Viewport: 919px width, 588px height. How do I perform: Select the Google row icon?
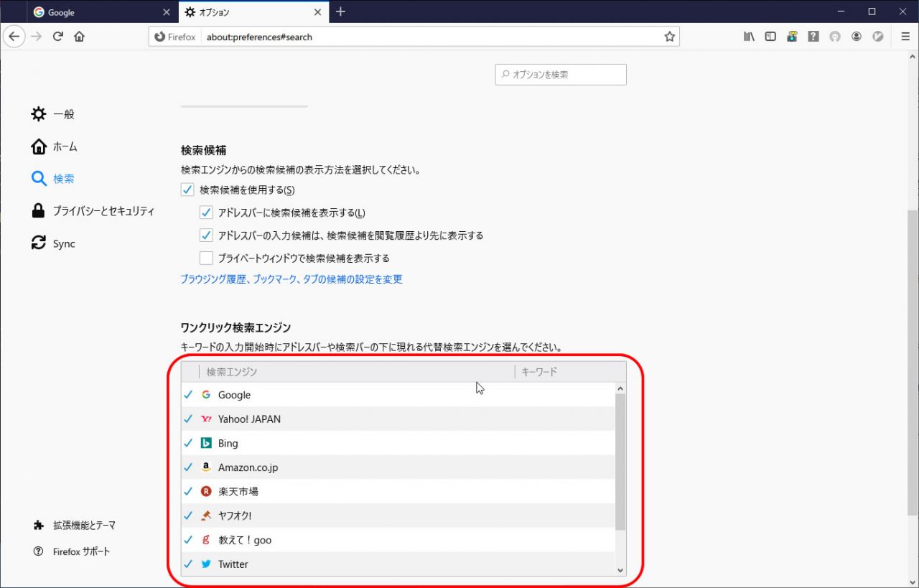tap(206, 395)
